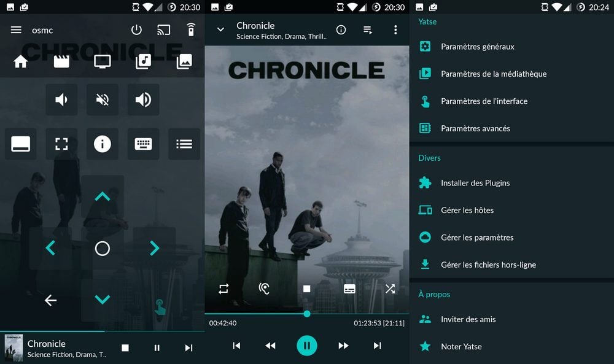Screen dimensions: 614x364
Task: Stop playback in the mini player
Action: [x=125, y=347]
